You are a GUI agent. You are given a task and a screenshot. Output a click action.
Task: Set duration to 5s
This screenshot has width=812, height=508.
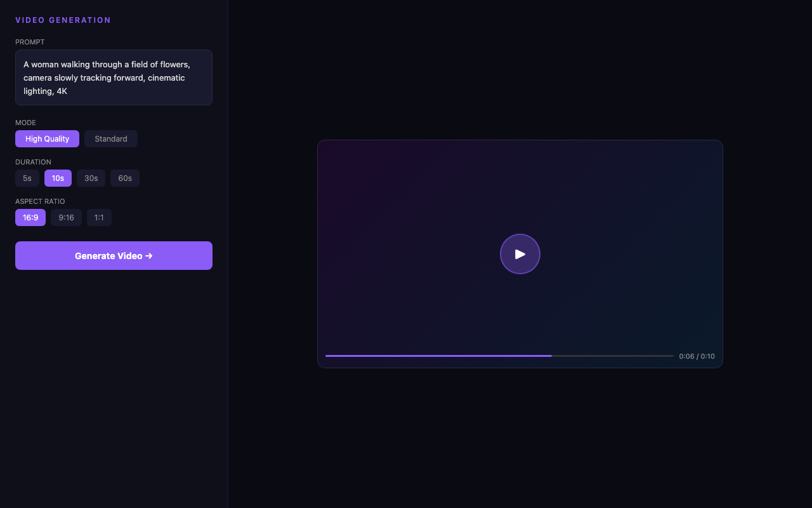coord(27,178)
